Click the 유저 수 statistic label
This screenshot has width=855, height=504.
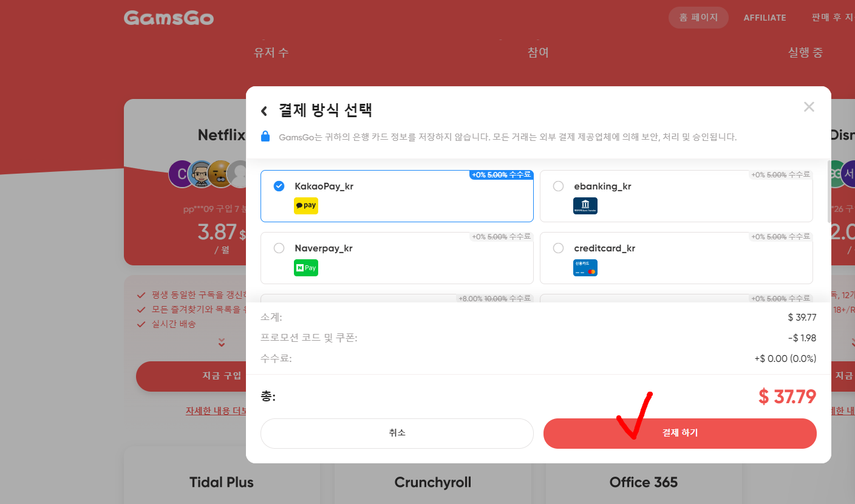[x=271, y=52]
